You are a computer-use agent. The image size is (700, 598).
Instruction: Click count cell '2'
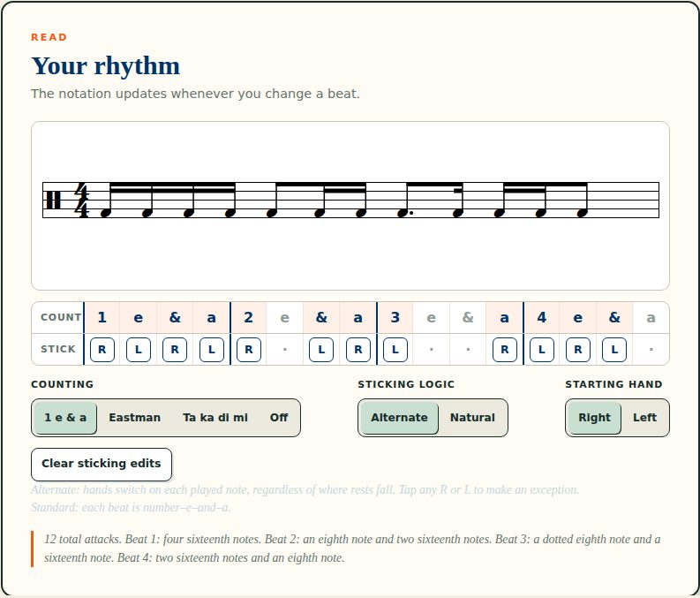click(x=249, y=317)
